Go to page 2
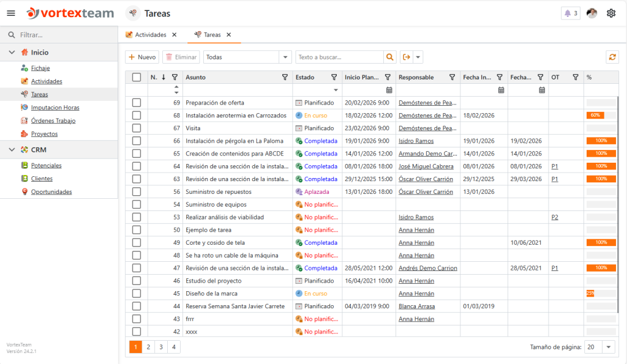The height and width of the screenshot is (364, 627). pos(148,347)
